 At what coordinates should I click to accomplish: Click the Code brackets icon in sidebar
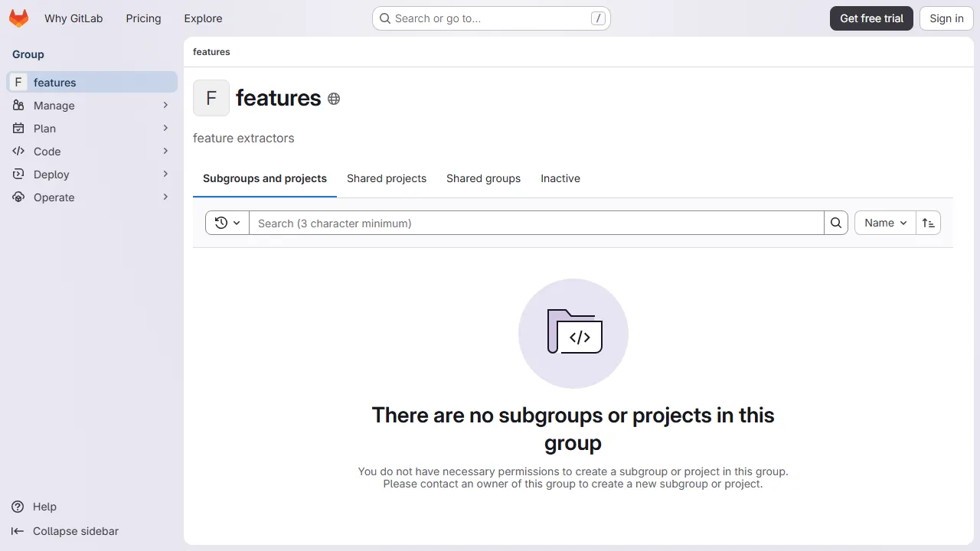click(x=18, y=152)
